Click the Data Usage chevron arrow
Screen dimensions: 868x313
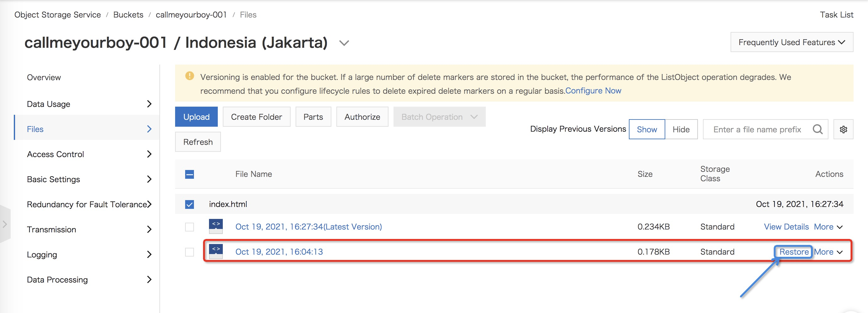point(149,104)
